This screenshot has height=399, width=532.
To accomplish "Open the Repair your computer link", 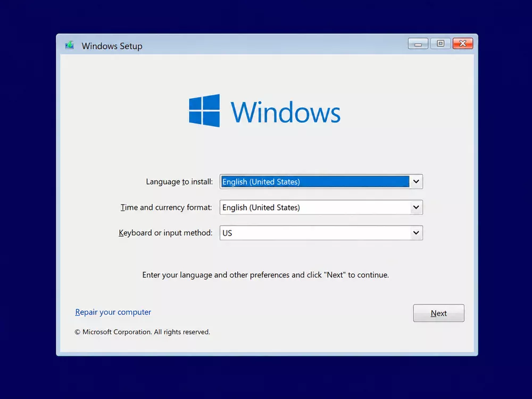I will [113, 312].
